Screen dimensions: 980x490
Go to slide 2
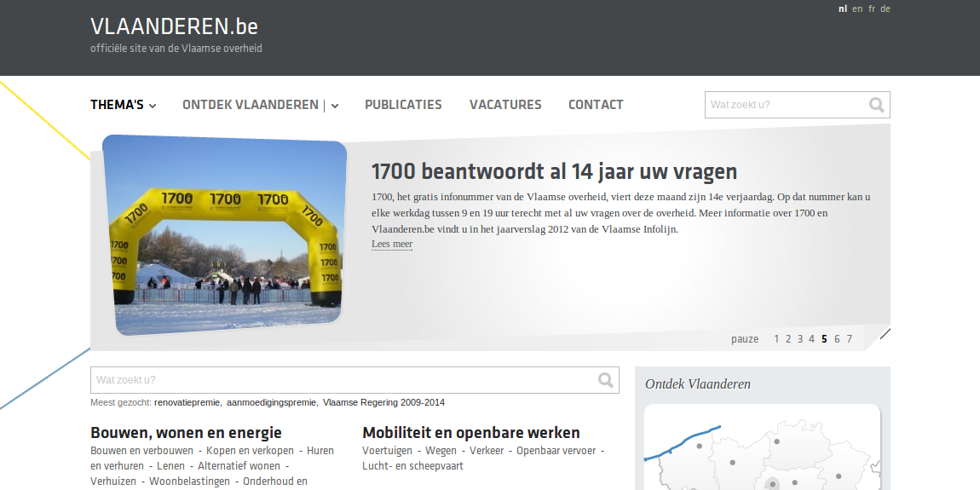pyautogui.click(x=788, y=339)
